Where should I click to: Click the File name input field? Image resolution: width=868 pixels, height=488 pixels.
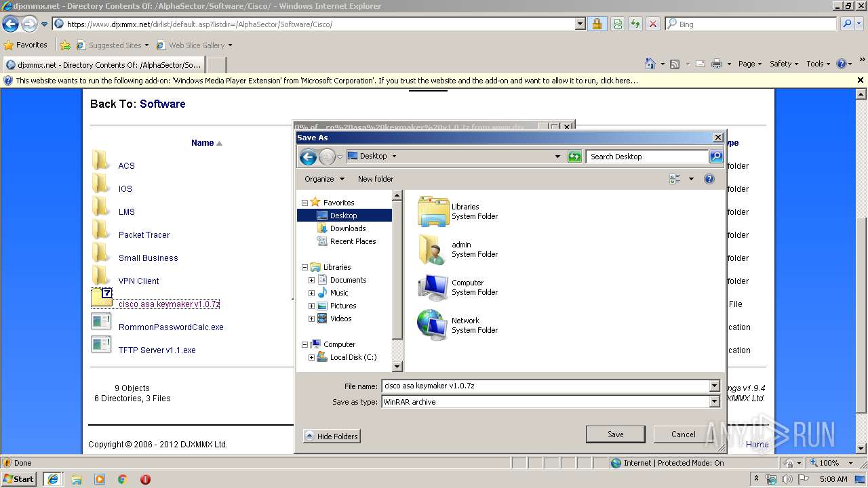(545, 386)
